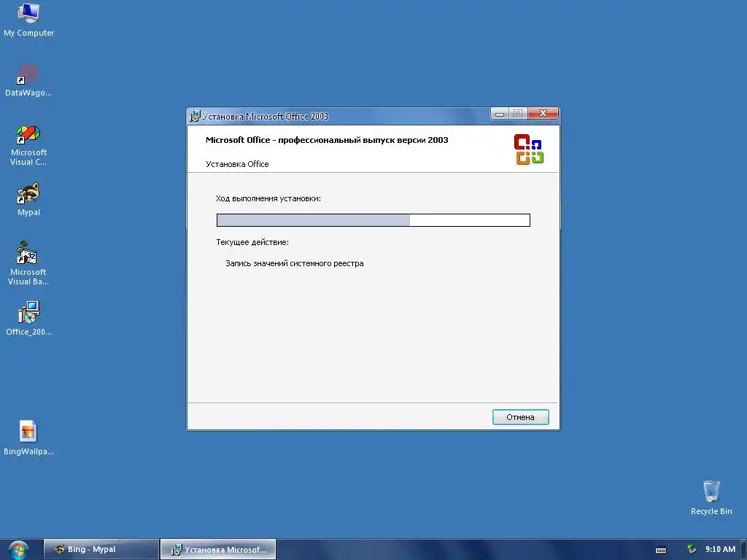Screen dimensions: 747x560
Task: Select the BingWallpa... file icon
Action: (x=28, y=437)
